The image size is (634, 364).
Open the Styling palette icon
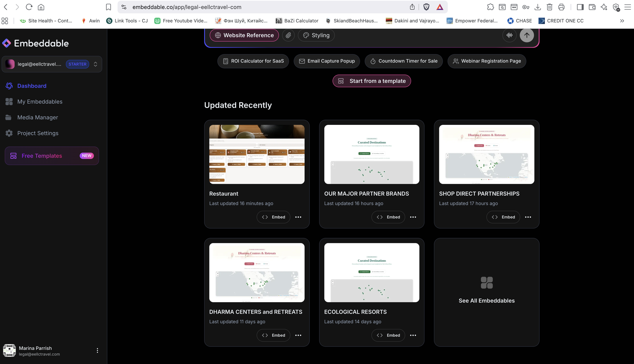click(306, 35)
